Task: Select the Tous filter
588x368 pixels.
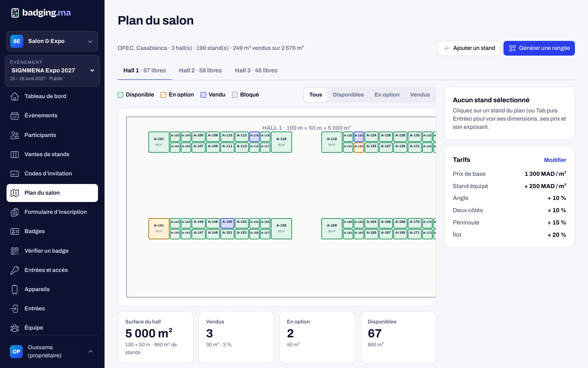Action: click(315, 95)
